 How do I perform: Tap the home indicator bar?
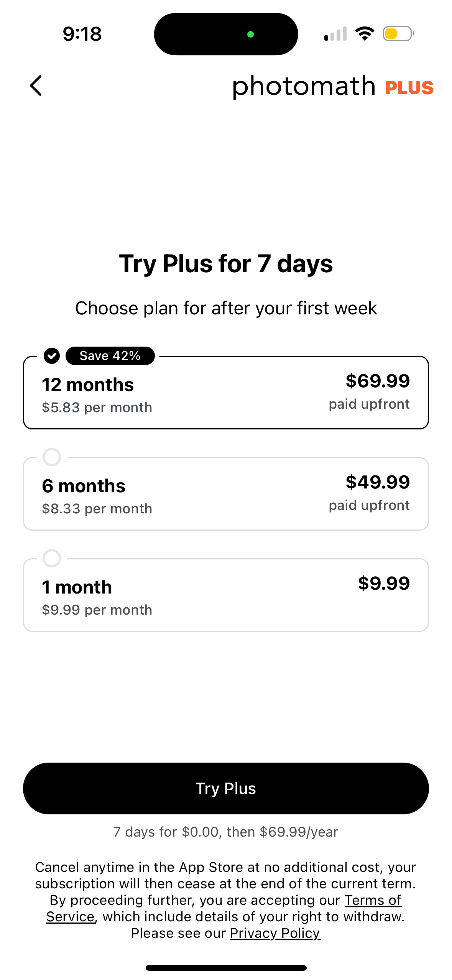click(x=226, y=968)
